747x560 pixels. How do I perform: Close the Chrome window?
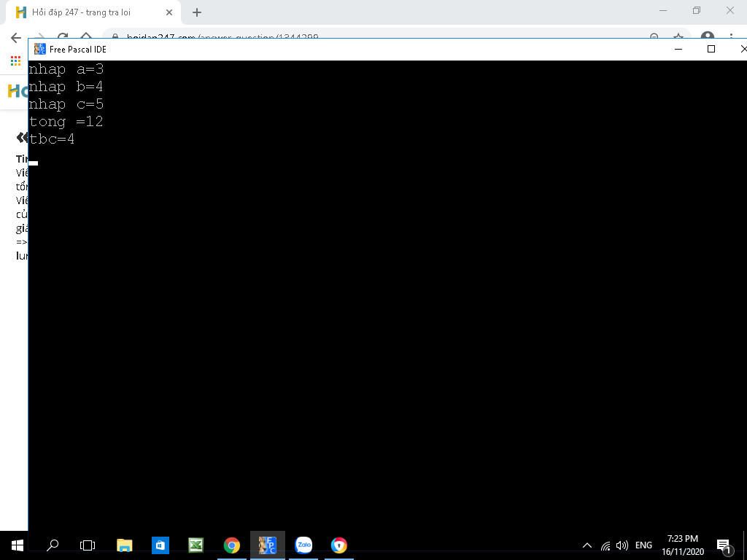click(729, 10)
